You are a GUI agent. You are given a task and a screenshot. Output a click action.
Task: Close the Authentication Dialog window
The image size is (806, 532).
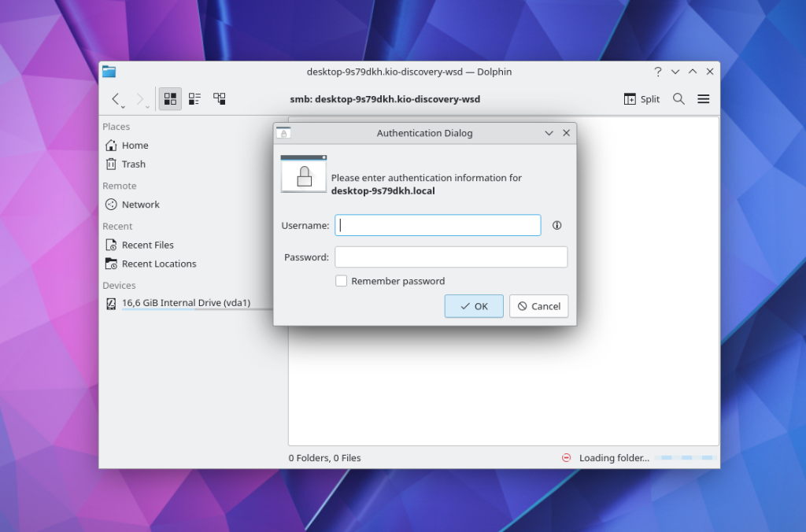pyautogui.click(x=567, y=133)
